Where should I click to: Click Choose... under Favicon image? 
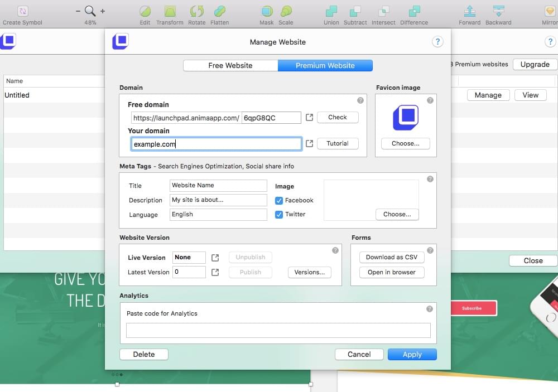tap(406, 143)
